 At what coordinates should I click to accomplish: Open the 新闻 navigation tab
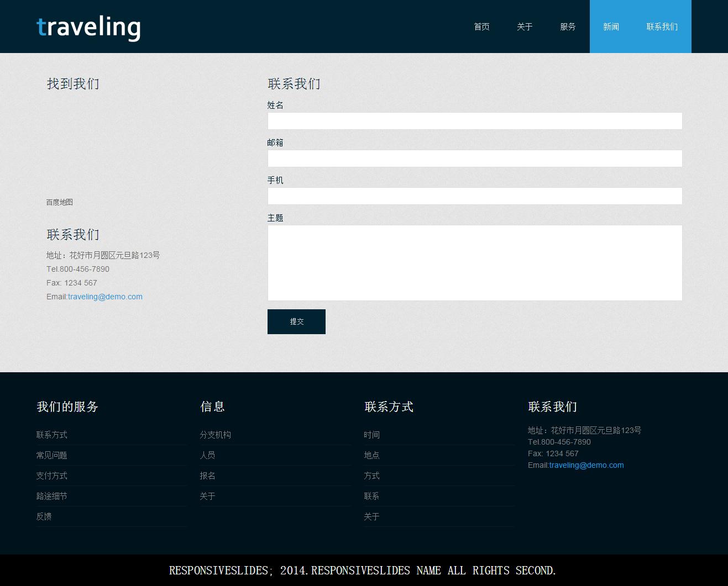(x=611, y=27)
